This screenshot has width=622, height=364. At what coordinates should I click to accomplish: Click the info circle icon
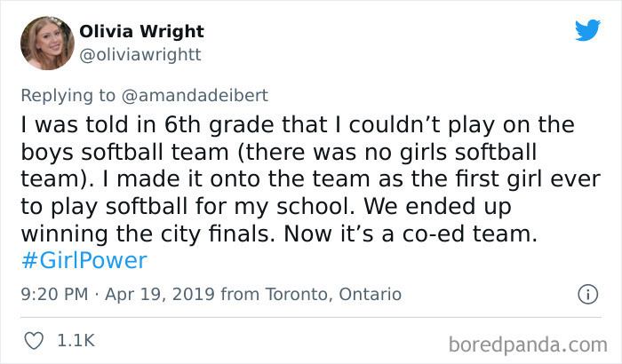coord(586,294)
